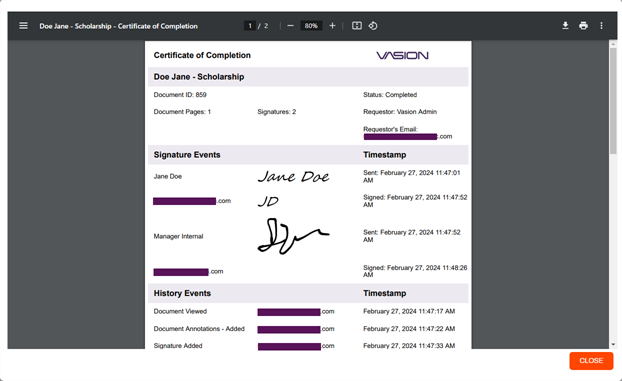Print the certificate document
Image resolution: width=622 pixels, height=381 pixels.
pyautogui.click(x=583, y=26)
